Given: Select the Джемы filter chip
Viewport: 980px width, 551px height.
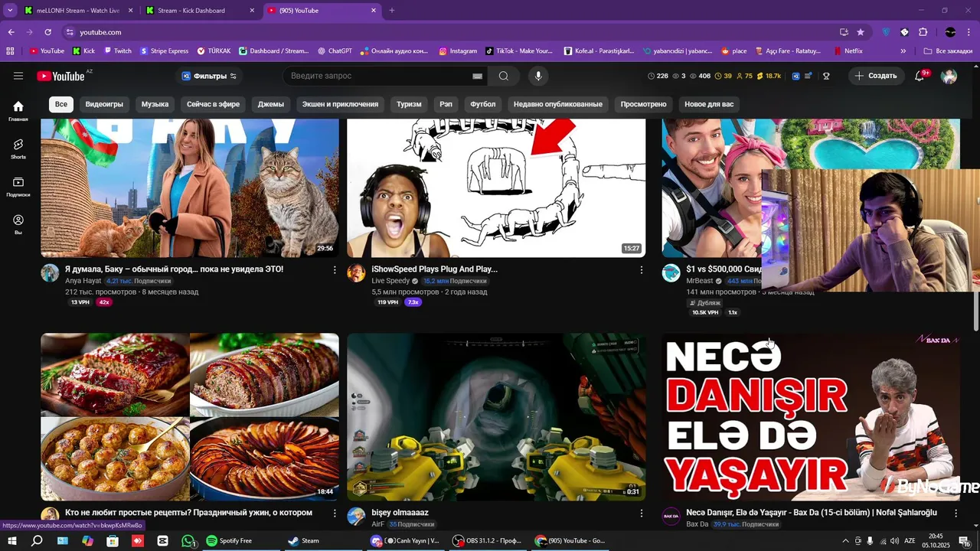Looking at the screenshot, I should tap(271, 104).
